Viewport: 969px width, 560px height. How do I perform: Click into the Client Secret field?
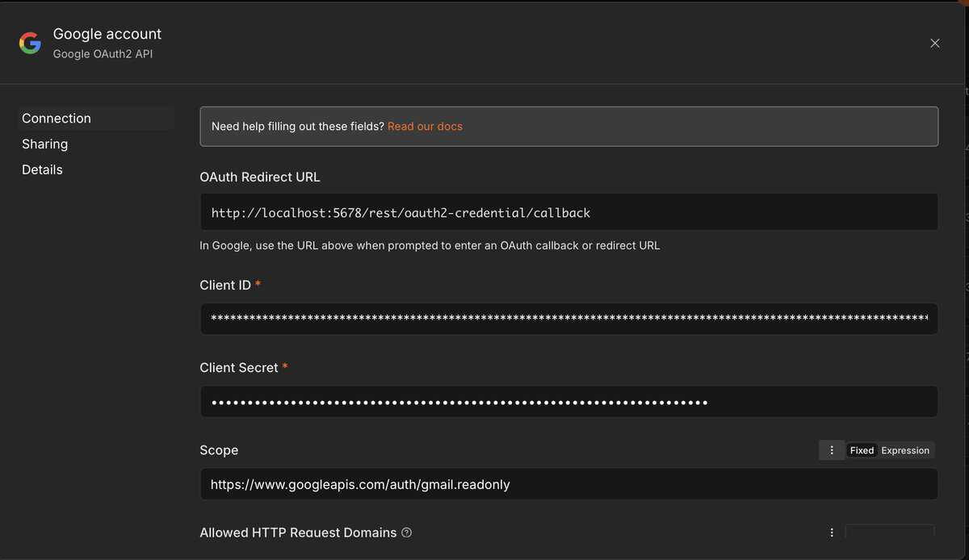568,402
